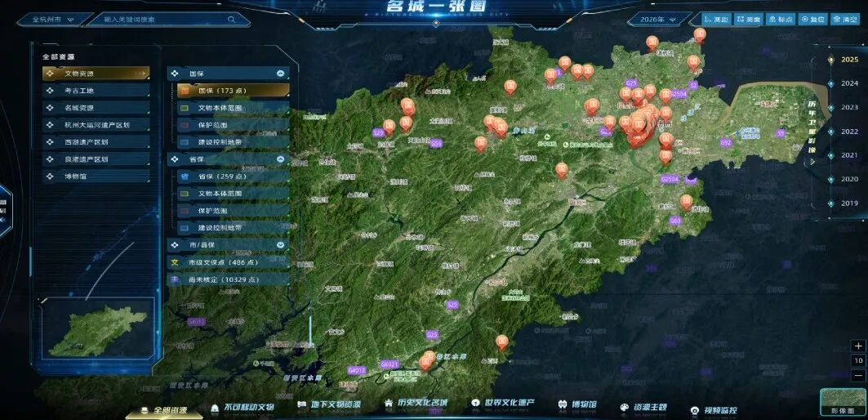Select 西湖遗产区划 in the resource list

coord(96,142)
